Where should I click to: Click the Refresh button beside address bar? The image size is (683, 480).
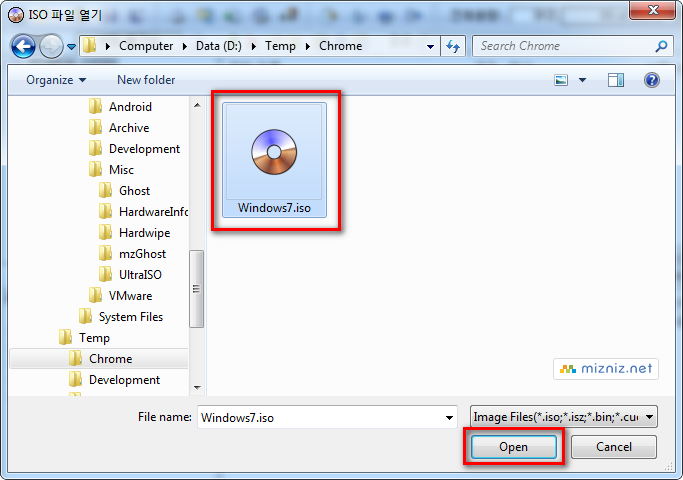click(453, 46)
